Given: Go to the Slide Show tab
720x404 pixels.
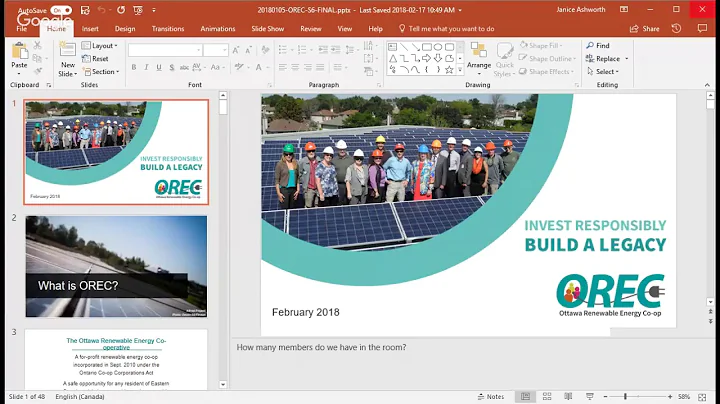Looking at the screenshot, I should pos(268,28).
